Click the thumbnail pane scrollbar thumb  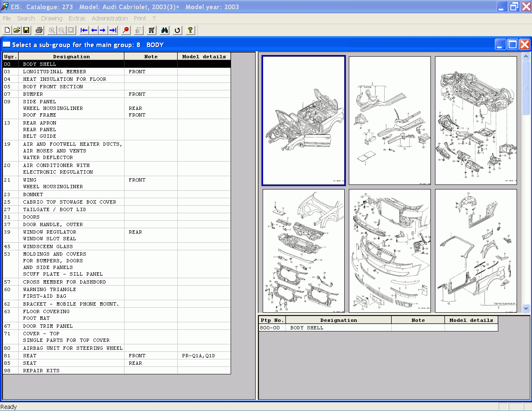[x=526, y=87]
